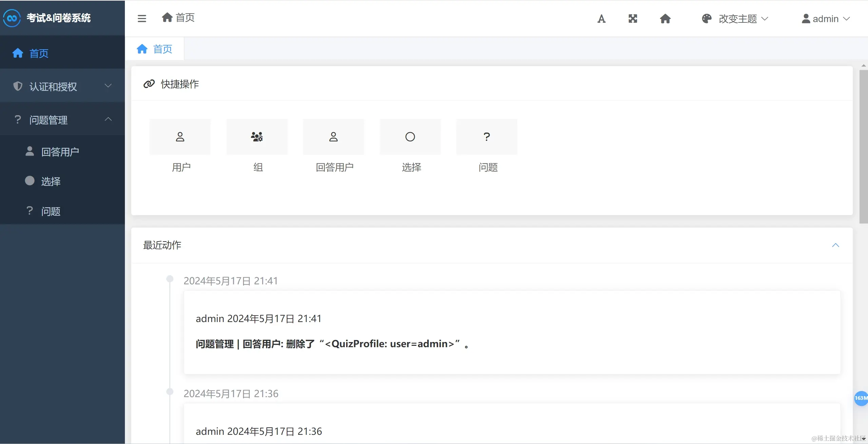Click the 选择 circle quick action icon
This screenshot has width=868, height=444.
click(410, 137)
